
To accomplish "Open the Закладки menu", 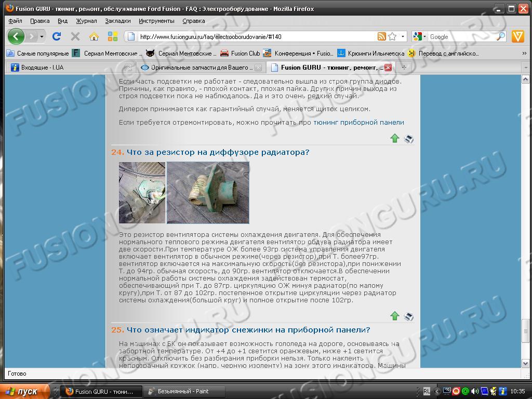I will coord(117,21).
